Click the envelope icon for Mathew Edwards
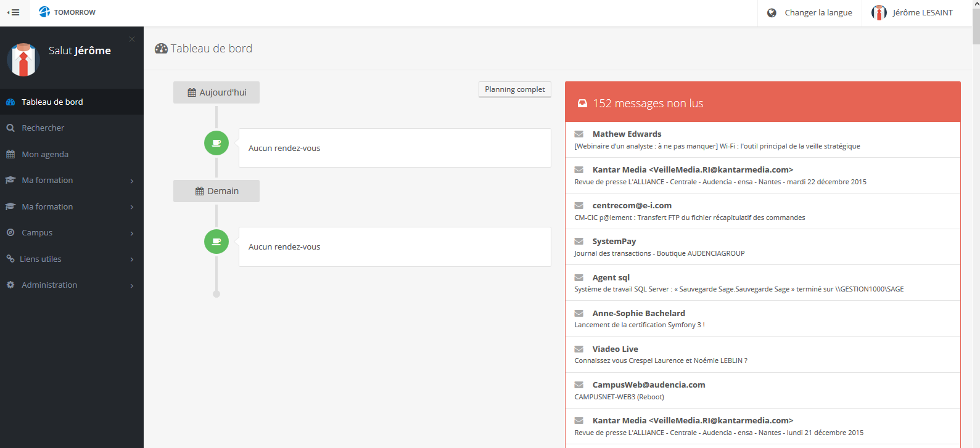The width and height of the screenshot is (980, 448). tap(579, 134)
